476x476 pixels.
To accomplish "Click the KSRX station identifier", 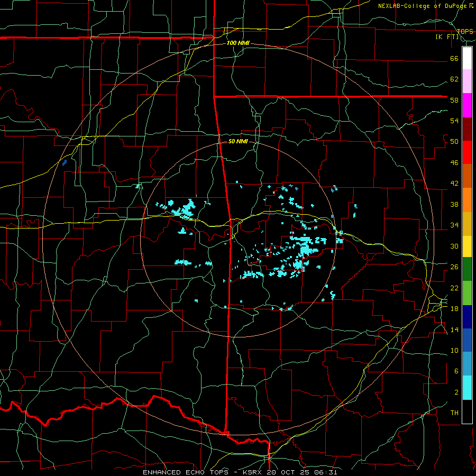I will coord(253,472).
